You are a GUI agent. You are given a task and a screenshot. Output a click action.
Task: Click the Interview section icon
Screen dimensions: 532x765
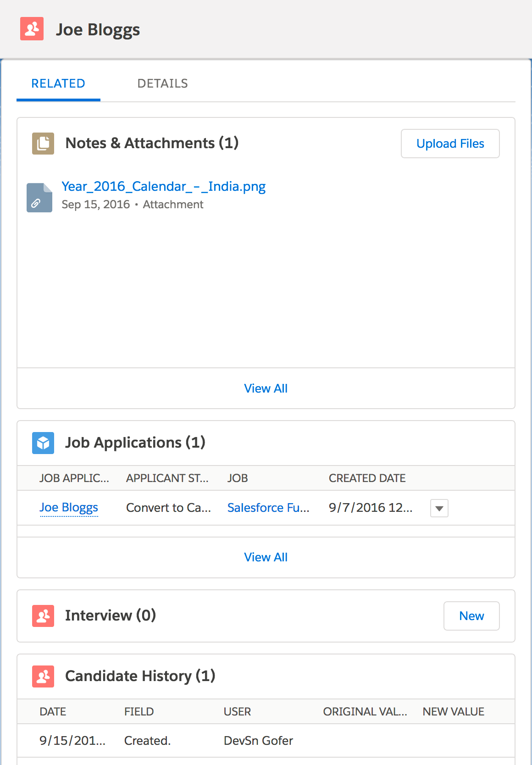43,616
